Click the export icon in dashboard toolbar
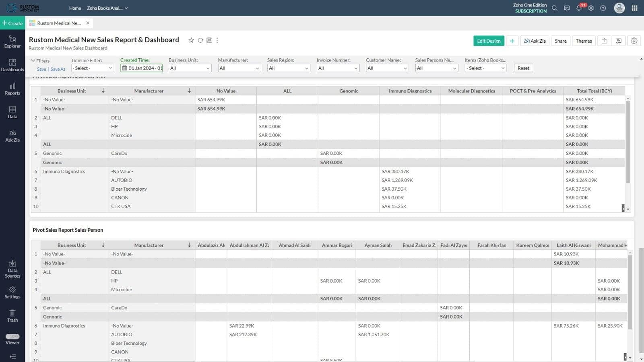This screenshot has width=644, height=362. (604, 41)
